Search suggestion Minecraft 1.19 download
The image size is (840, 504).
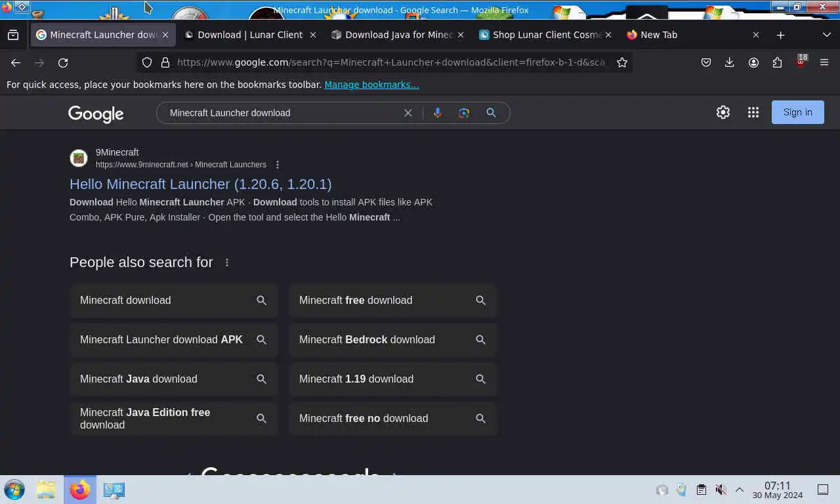pyautogui.click(x=393, y=379)
